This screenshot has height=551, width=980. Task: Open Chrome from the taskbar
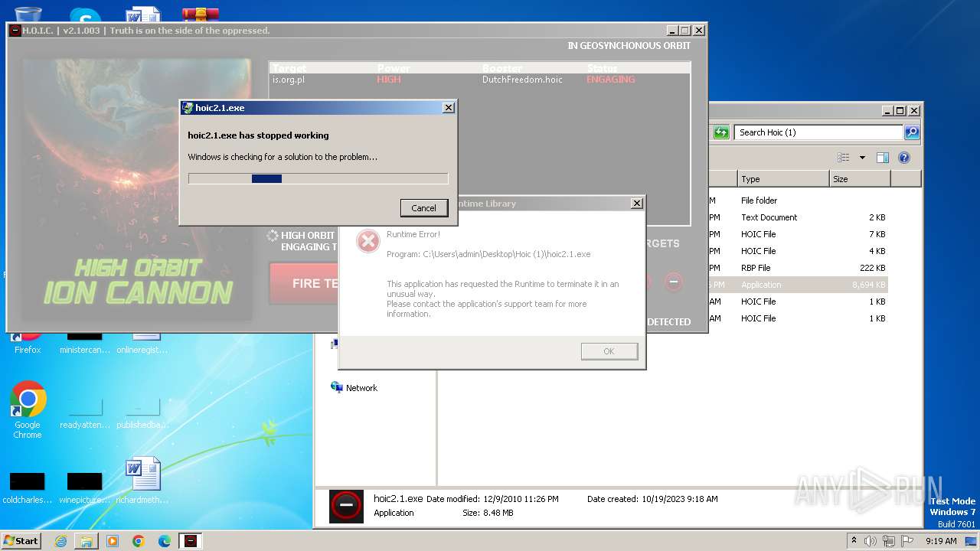(x=138, y=541)
